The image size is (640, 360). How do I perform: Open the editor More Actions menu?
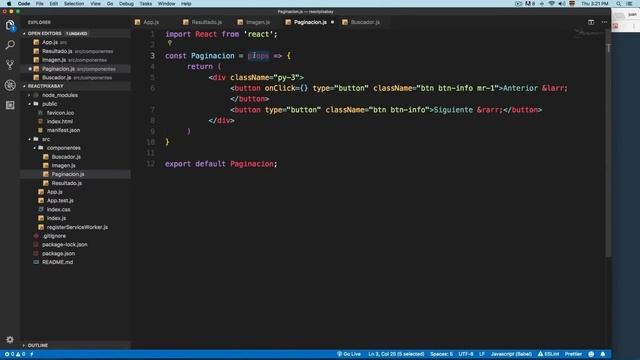click(604, 22)
